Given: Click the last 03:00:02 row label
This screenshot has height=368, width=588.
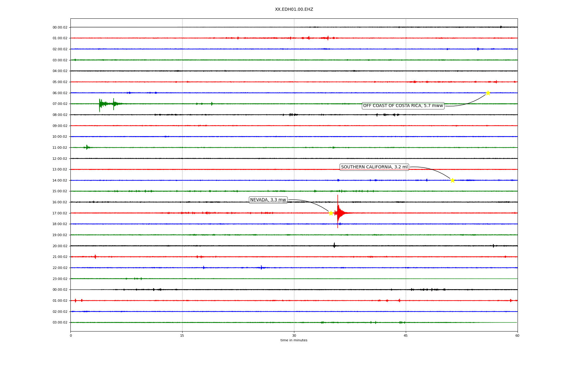Looking at the screenshot, I should [x=60, y=322].
